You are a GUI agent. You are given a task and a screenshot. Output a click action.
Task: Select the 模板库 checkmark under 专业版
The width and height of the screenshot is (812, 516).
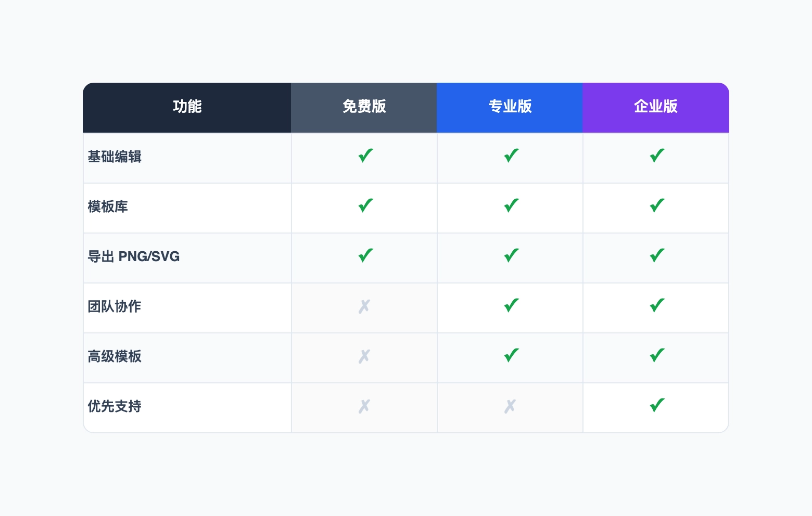click(x=510, y=205)
